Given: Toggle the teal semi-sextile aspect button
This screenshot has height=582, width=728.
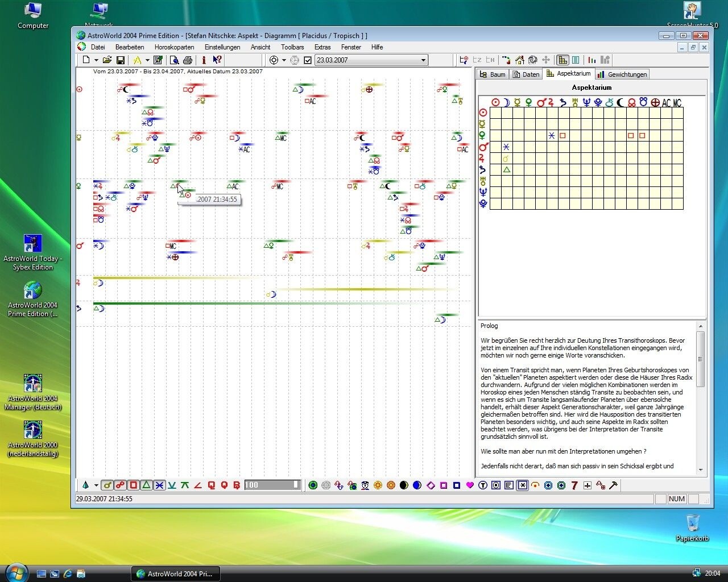Looking at the screenshot, I should pos(172,485).
